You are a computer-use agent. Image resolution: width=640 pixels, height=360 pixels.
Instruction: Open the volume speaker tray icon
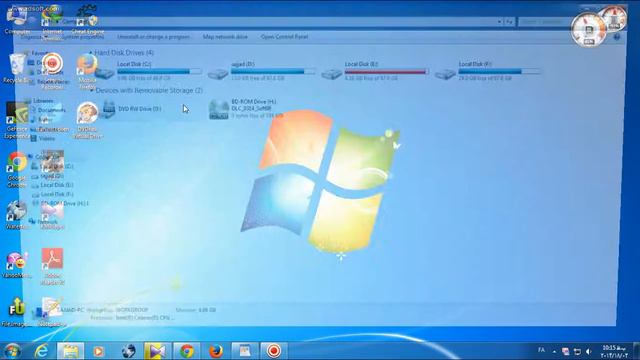tap(589, 351)
